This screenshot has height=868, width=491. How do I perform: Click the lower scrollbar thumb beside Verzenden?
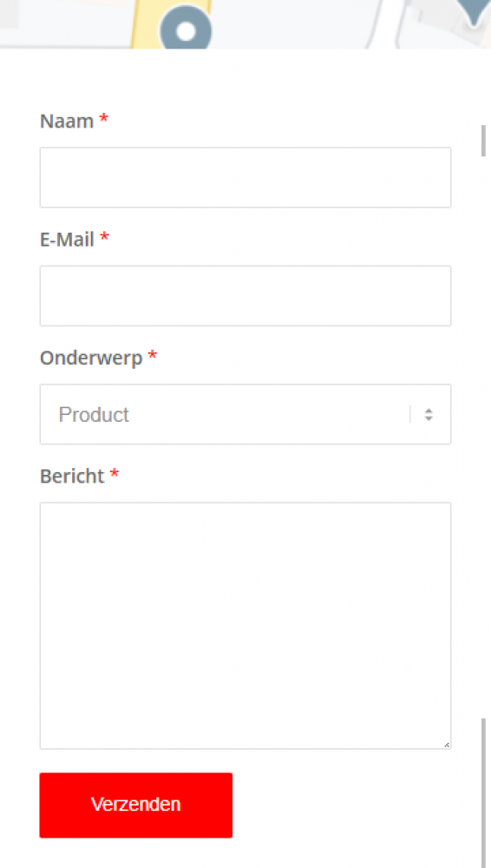[483, 792]
